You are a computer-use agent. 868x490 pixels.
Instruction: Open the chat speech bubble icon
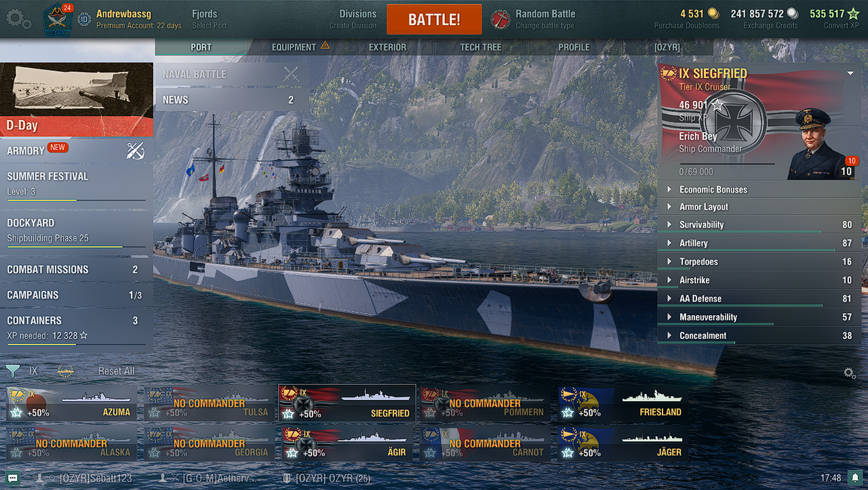[x=13, y=478]
